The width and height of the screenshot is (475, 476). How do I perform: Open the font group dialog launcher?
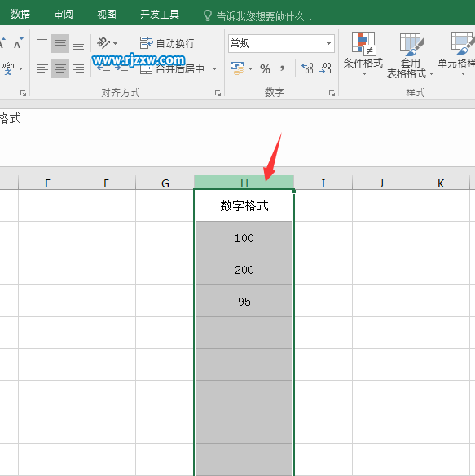23,93
